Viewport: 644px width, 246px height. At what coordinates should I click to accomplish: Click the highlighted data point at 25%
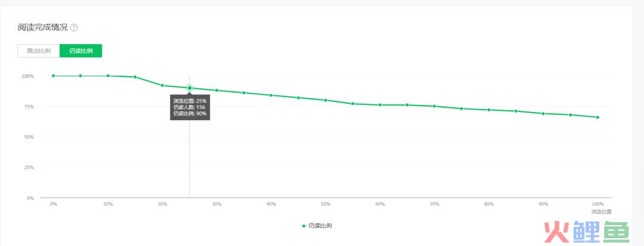pos(190,88)
